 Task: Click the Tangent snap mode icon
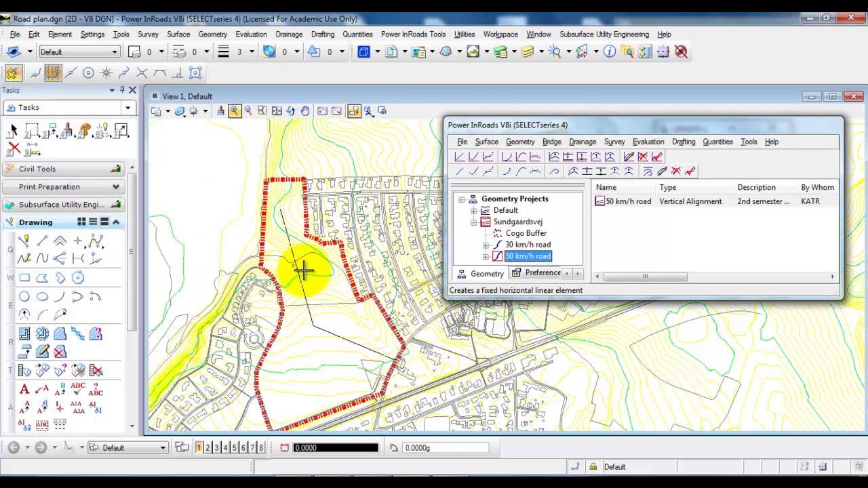pos(160,73)
